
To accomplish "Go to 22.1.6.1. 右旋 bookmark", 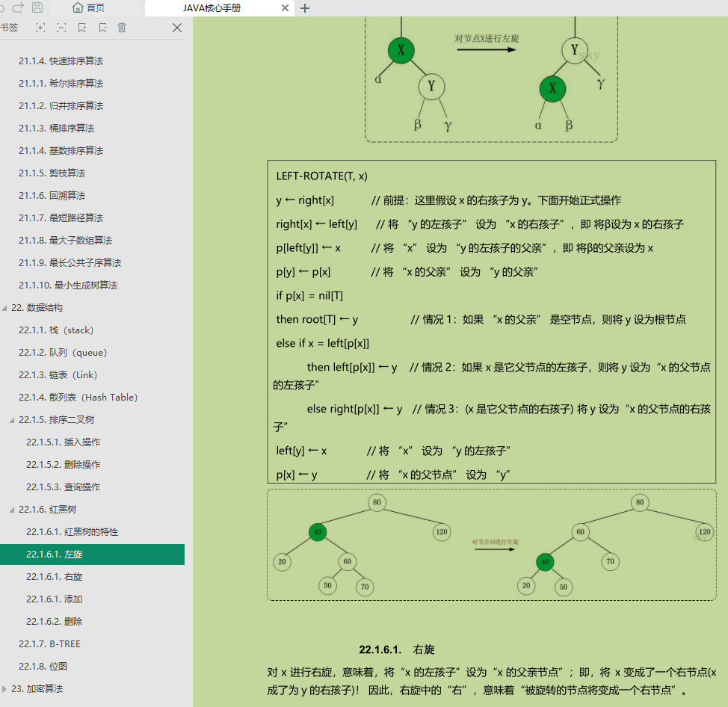I will (x=55, y=577).
